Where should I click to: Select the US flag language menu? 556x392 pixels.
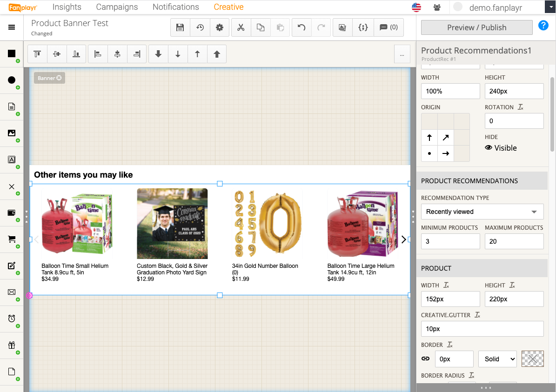tap(416, 7)
